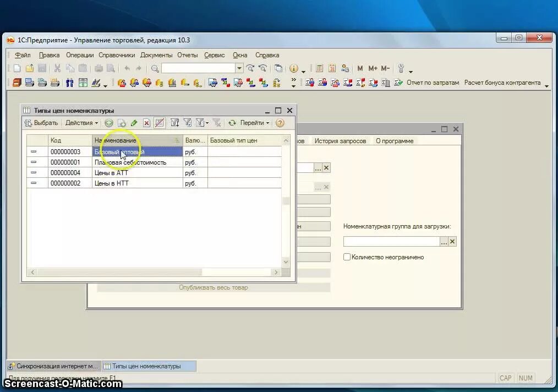
Task: Expand the end-of-toolbar options arrow after Расчет бонуса
Action: coord(546,86)
